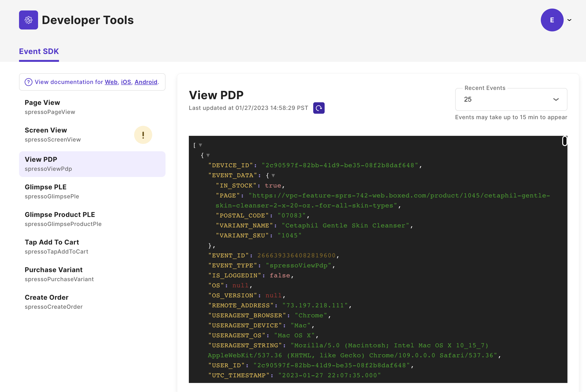The height and width of the screenshot is (392, 586).
Task: Click the Screen View warning exclamation icon
Action: pos(143,135)
